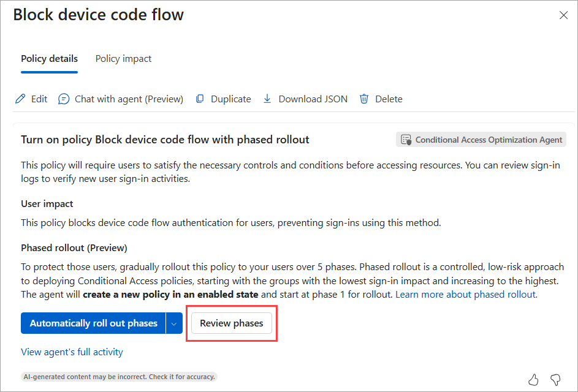Click the Delete trash can icon
The height and width of the screenshot is (392, 578).
364,99
